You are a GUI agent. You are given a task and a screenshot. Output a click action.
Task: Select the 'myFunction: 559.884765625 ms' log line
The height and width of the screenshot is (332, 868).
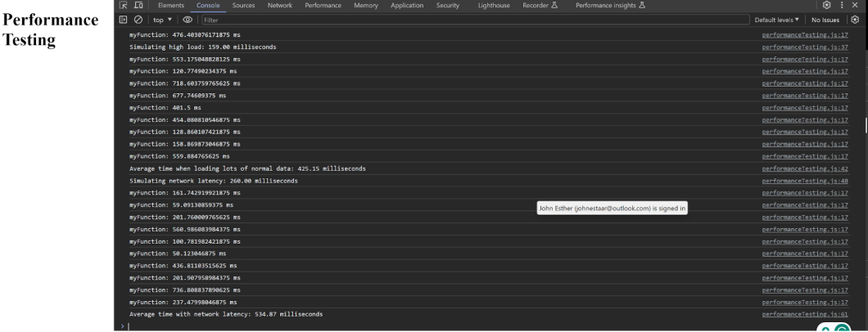pyautogui.click(x=179, y=156)
